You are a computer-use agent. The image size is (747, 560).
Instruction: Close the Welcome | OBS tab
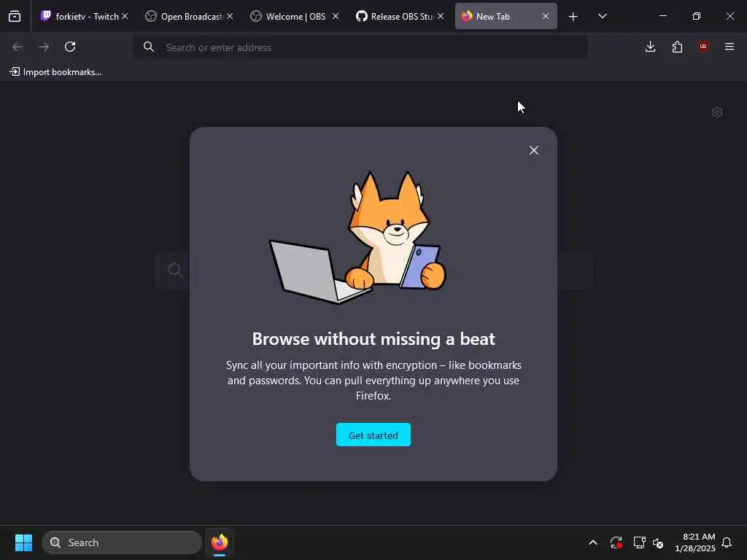336,16
